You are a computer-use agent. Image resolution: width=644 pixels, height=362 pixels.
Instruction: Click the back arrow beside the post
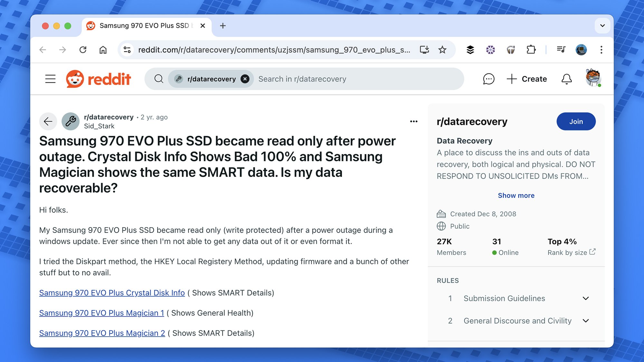[48, 121]
